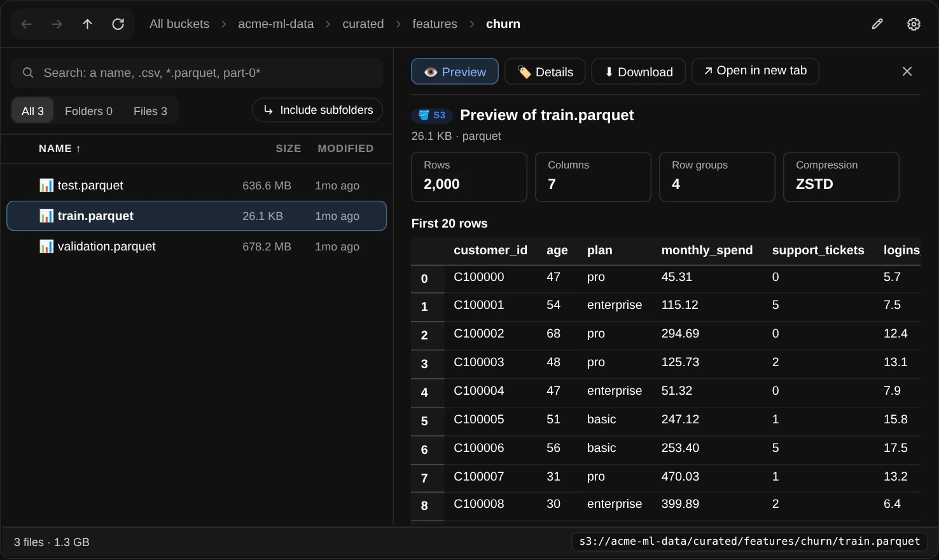Select the test.parquet row

pyautogui.click(x=197, y=185)
